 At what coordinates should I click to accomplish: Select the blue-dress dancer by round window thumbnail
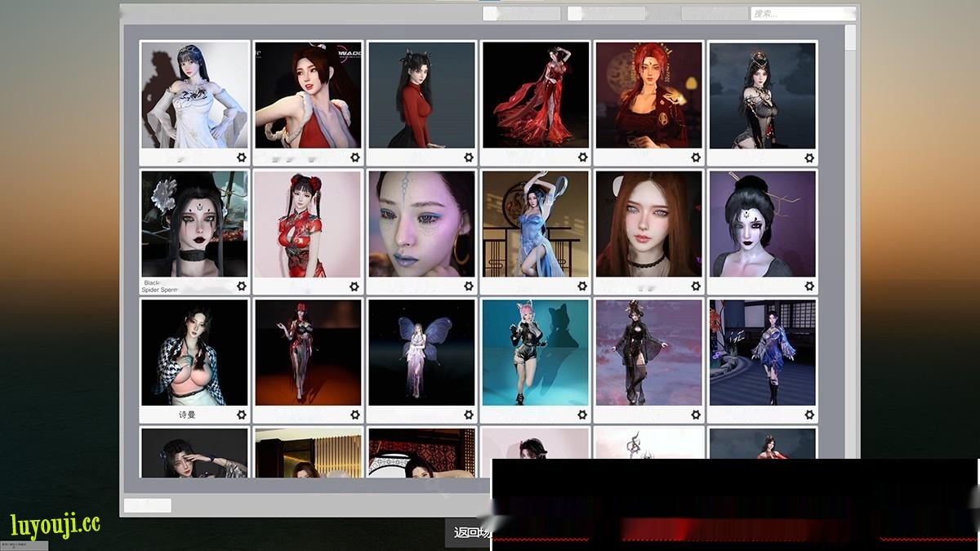click(535, 224)
